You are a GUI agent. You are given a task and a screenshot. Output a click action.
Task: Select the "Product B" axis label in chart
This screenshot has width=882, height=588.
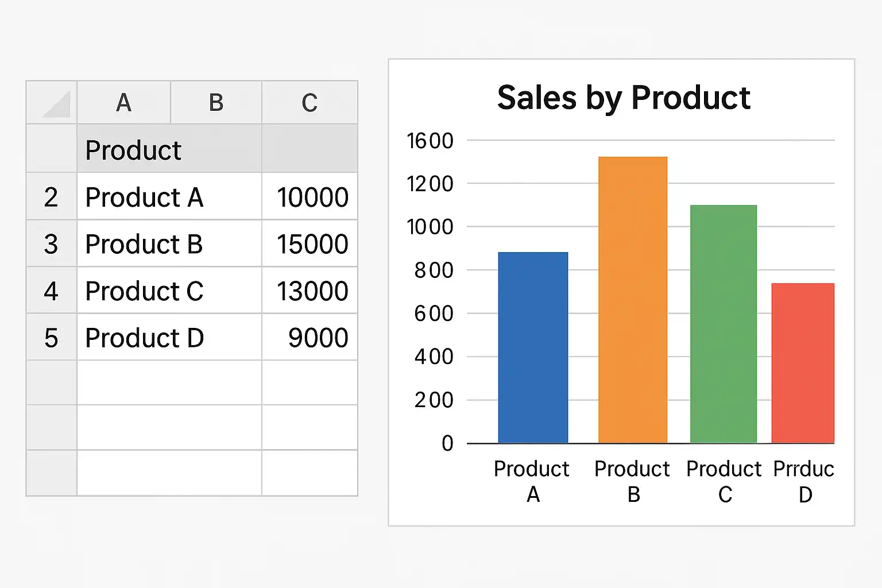(x=632, y=481)
